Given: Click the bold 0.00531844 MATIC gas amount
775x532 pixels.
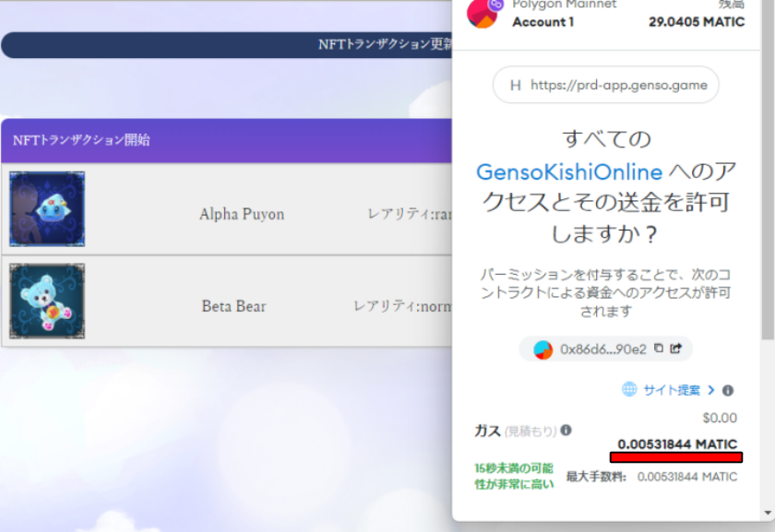Looking at the screenshot, I should tap(677, 444).
